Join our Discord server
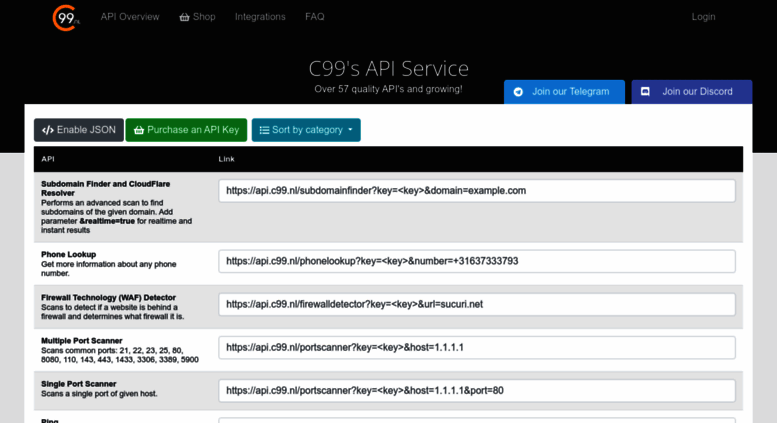This screenshot has height=423, width=777. [x=692, y=92]
